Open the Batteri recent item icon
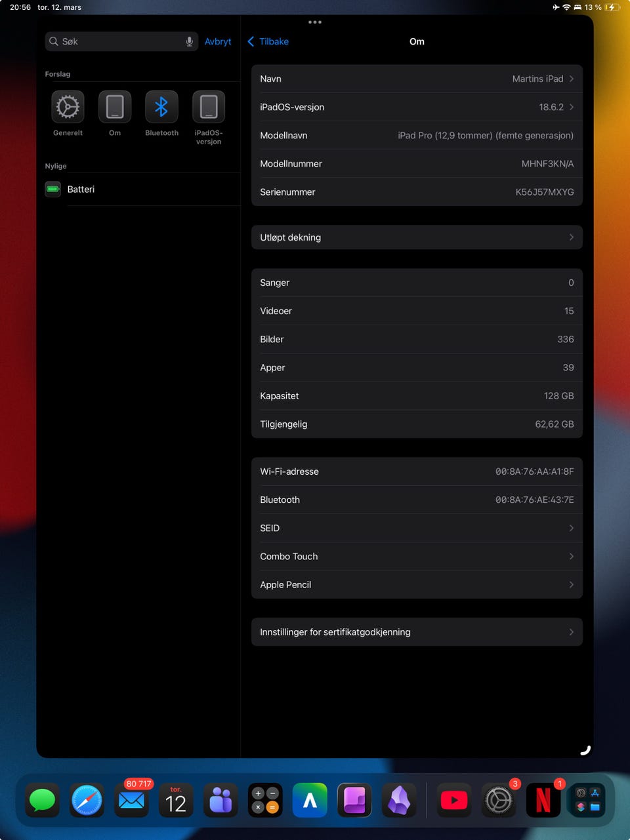The height and width of the screenshot is (840, 630). (53, 190)
